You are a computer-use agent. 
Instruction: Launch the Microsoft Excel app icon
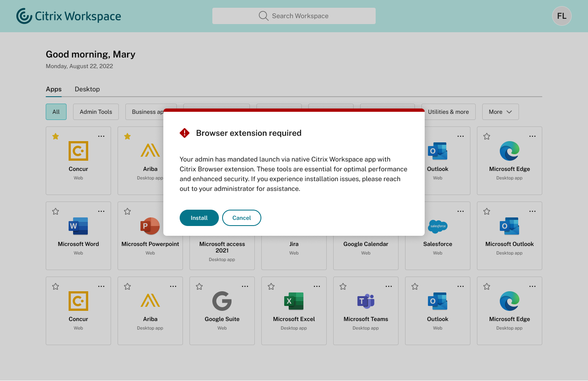pos(294,301)
